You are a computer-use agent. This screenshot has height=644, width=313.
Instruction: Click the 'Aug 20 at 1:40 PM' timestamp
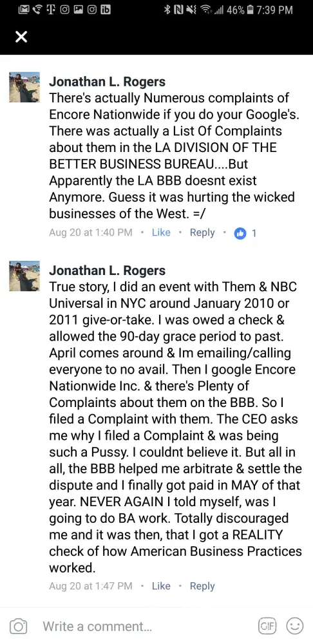tap(90, 232)
